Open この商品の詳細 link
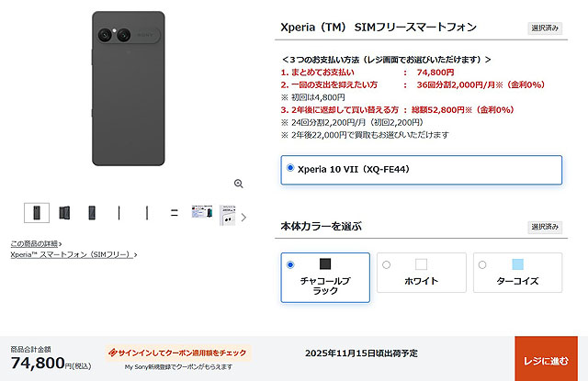Viewport: 588px width, 381px height. (x=34, y=244)
